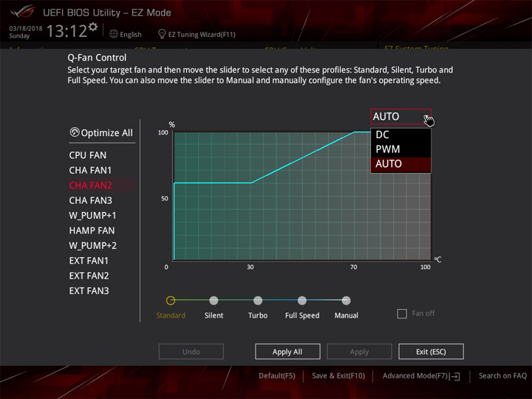
Task: Click the 13:12 clock display
Action: (66, 31)
